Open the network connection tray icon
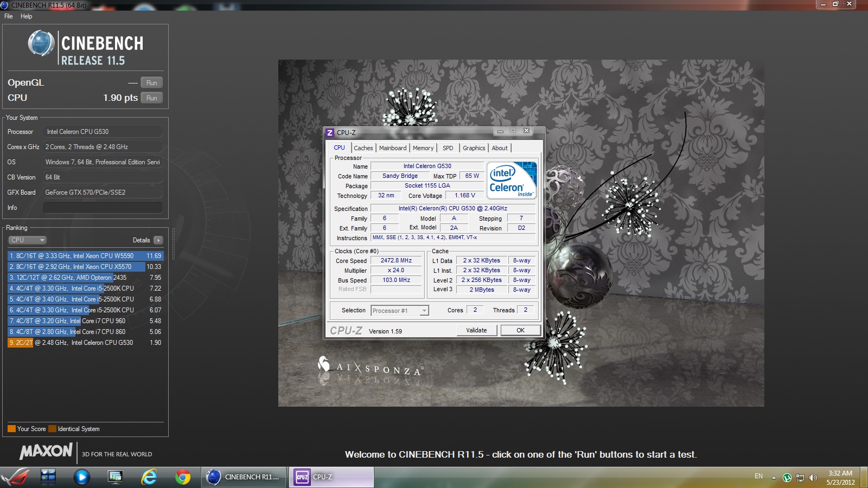Image resolution: width=868 pixels, height=488 pixels. (800, 478)
